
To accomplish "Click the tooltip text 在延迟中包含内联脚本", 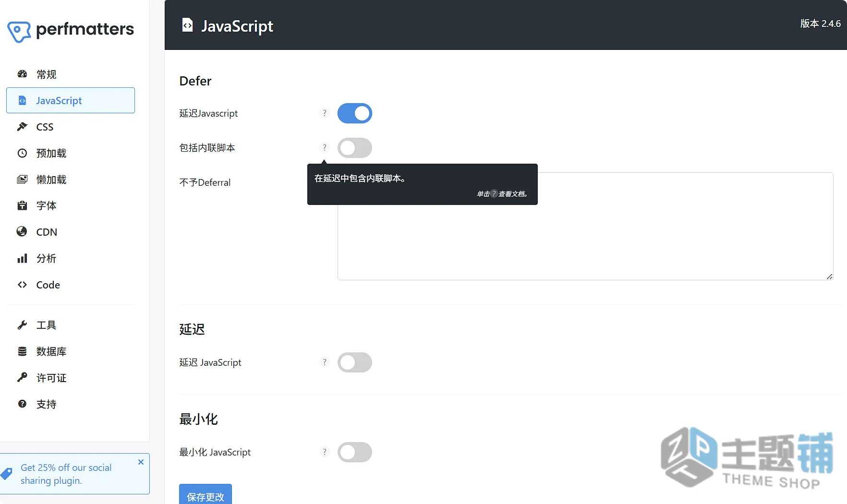I will [x=360, y=179].
